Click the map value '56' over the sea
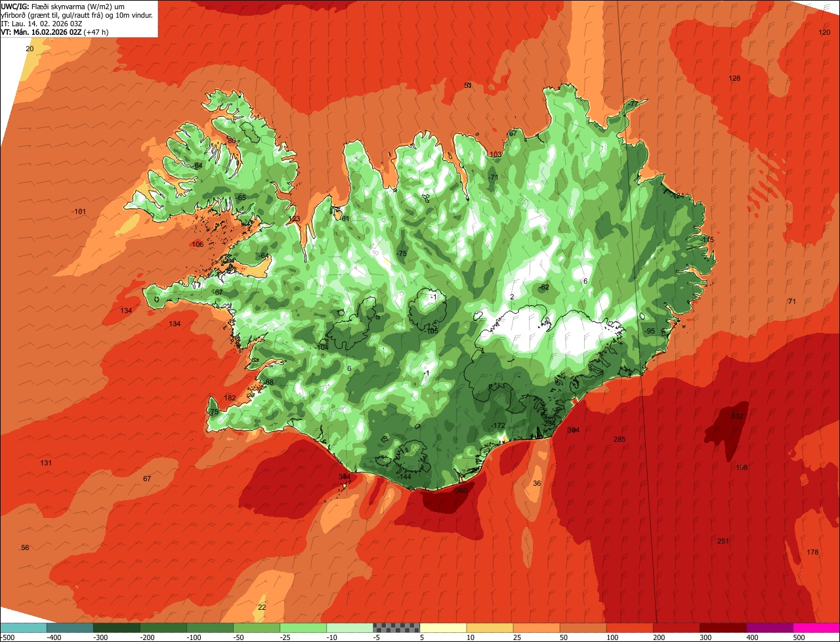The image size is (840, 642). click(x=25, y=547)
